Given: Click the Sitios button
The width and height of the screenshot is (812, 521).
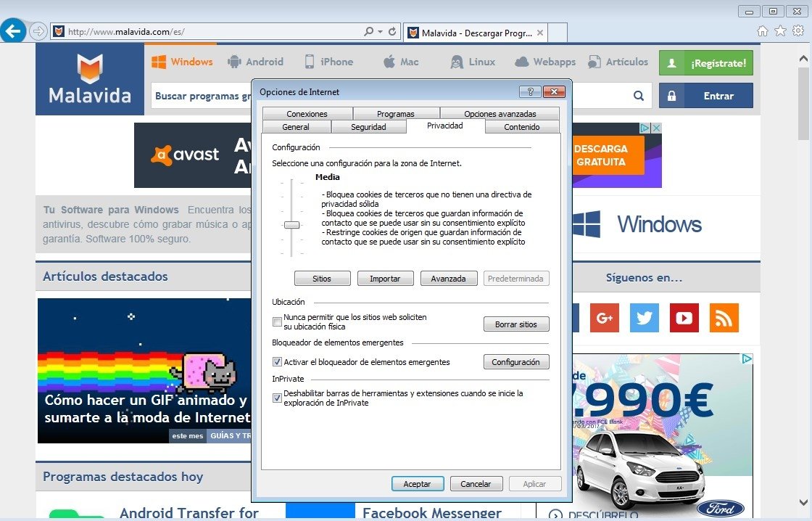Looking at the screenshot, I should [x=322, y=279].
